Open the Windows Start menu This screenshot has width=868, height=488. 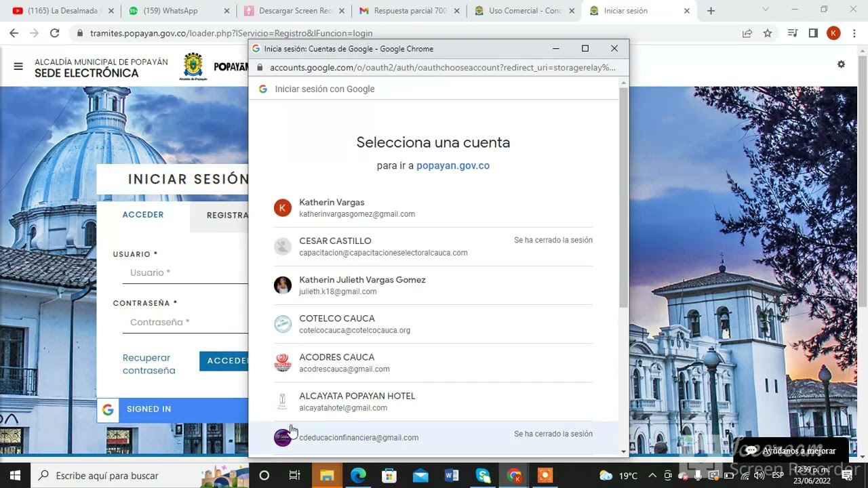coord(15,476)
